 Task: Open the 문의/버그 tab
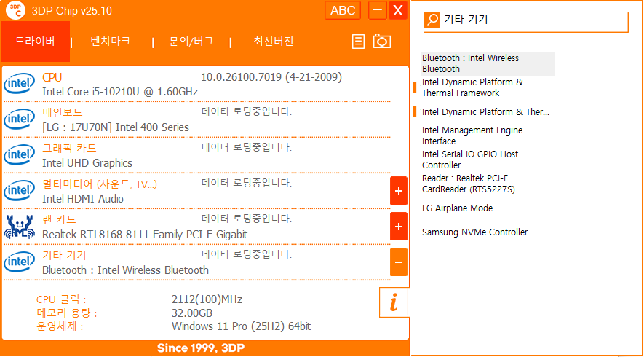pos(191,41)
